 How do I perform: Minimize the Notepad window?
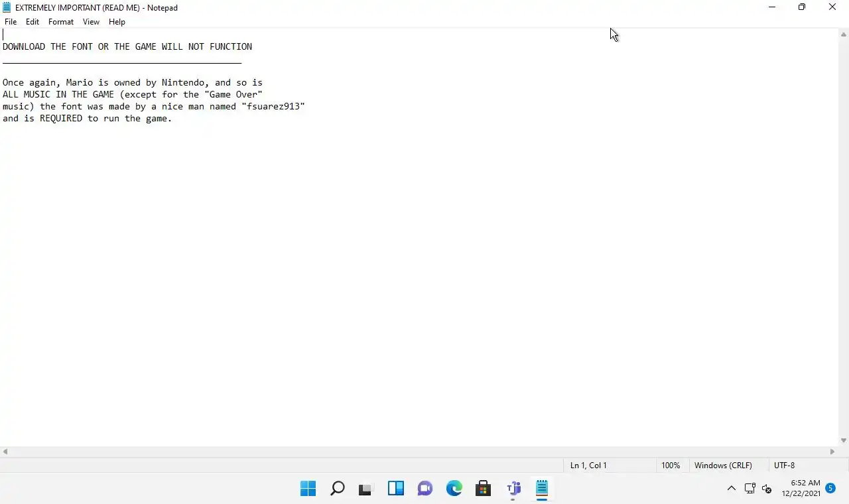coord(772,7)
